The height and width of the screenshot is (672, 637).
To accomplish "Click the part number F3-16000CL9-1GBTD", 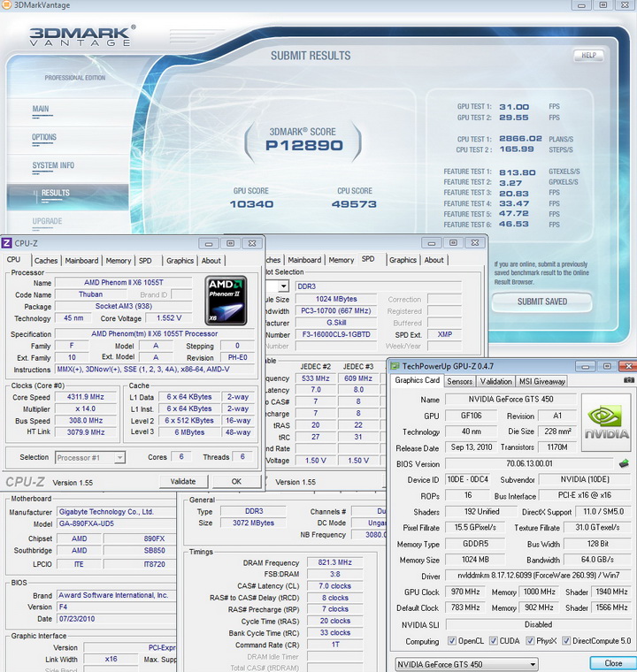I will coord(336,334).
